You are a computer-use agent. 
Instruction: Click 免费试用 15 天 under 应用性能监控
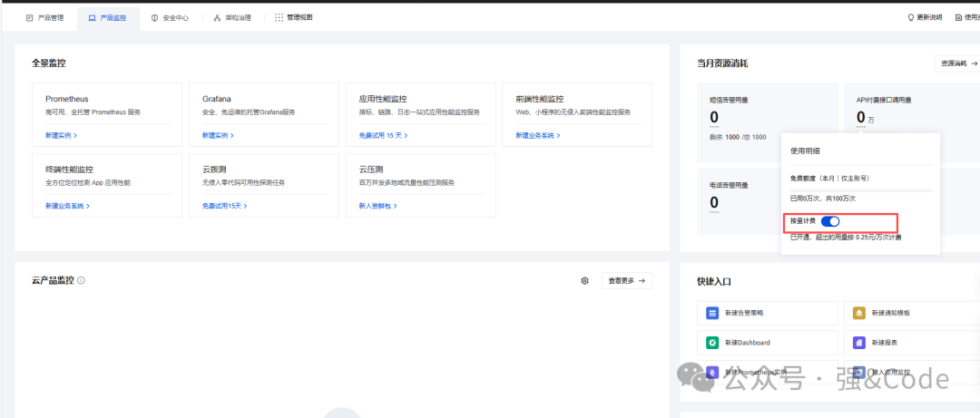[385, 135]
